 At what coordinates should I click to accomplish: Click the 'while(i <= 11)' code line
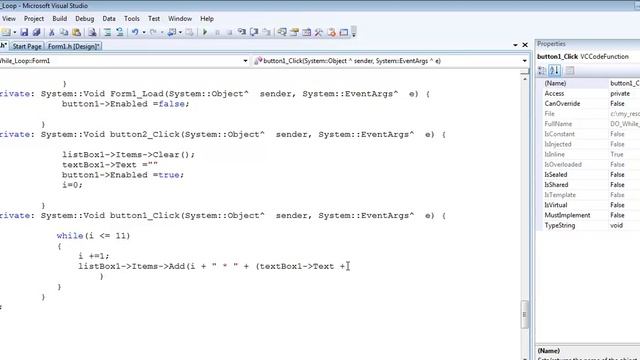click(93, 236)
